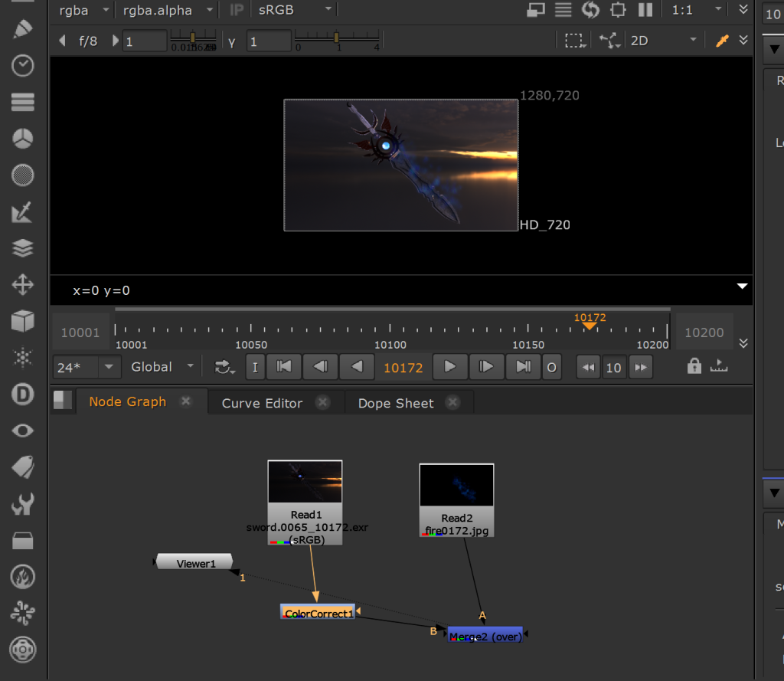Open the Channel nodes menu icon
The height and width of the screenshot is (681, 784).
click(x=23, y=102)
